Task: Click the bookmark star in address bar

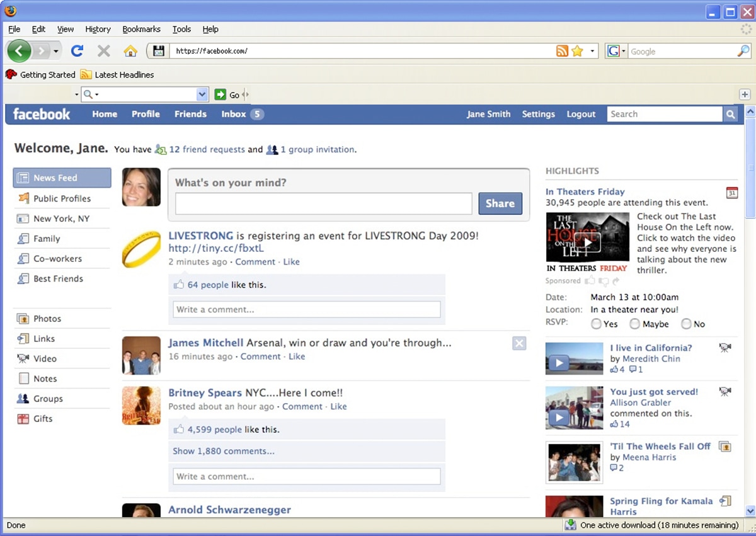Action: click(577, 52)
